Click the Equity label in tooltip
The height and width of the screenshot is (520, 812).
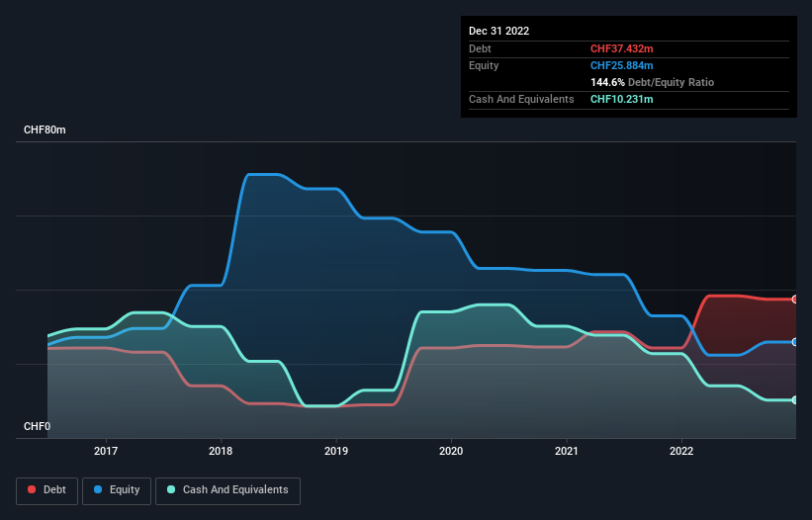coord(484,65)
